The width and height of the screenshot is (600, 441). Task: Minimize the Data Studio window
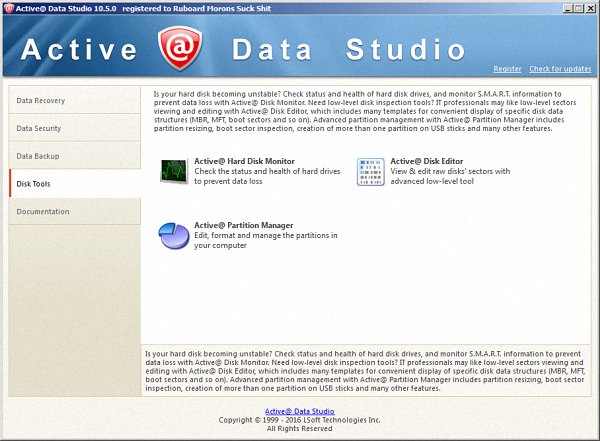point(569,8)
